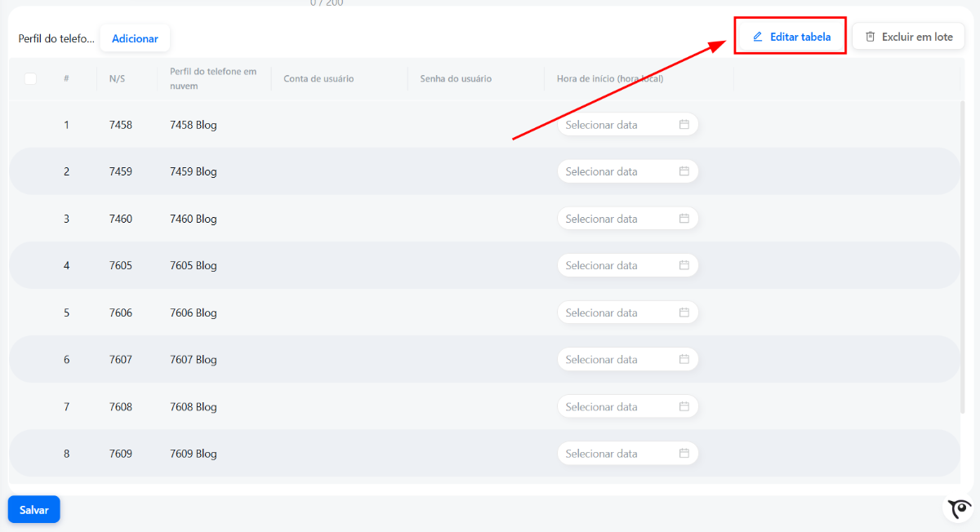This screenshot has height=532, width=980.
Task: Open calendar icon for row 7605
Action: 684,265
